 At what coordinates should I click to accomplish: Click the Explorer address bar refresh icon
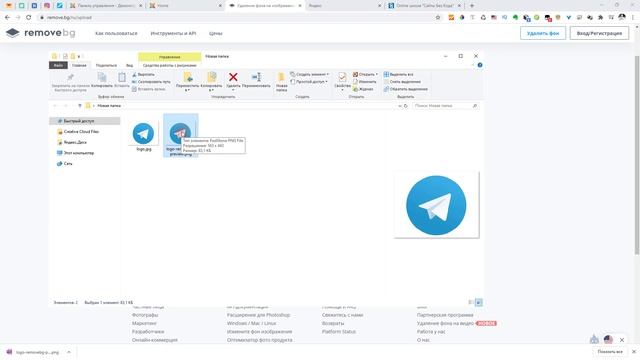tap(406, 106)
